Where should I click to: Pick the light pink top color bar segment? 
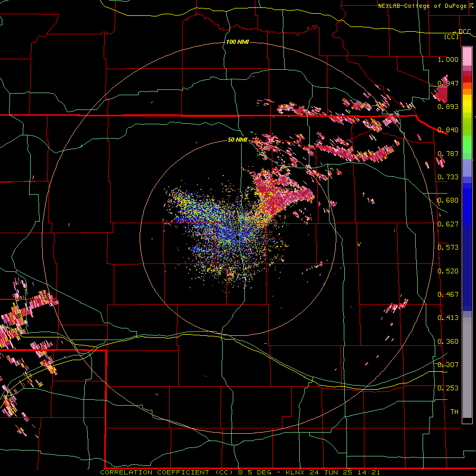[467, 57]
